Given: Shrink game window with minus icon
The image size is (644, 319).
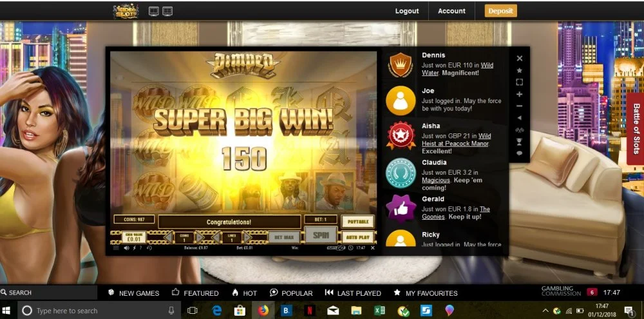Looking at the screenshot, I should tap(519, 106).
